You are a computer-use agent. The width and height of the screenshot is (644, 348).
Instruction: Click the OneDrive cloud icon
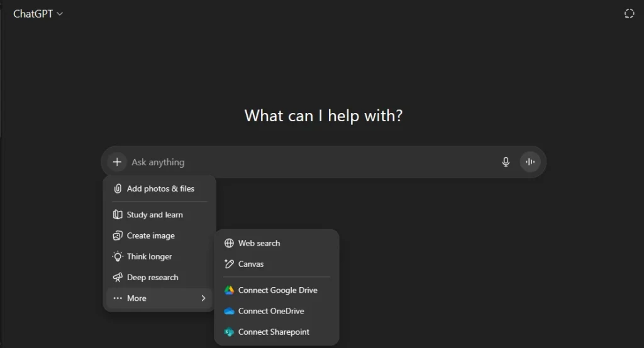point(229,311)
